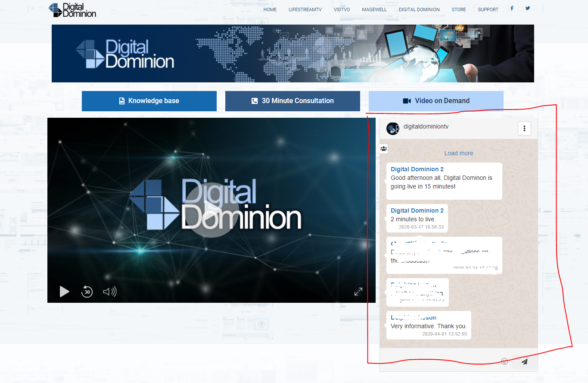The width and height of the screenshot is (588, 383).
Task: Click timestamp 2020-03-17 16:58:33
Action: tap(421, 227)
